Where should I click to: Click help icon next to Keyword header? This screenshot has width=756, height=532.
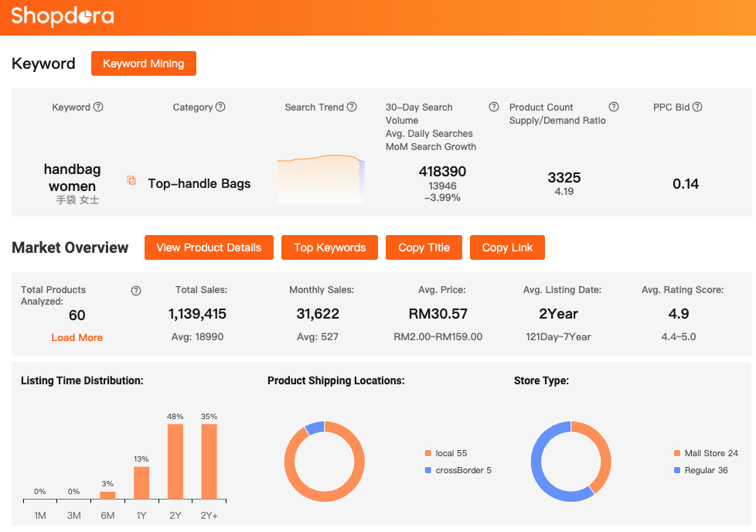tap(98, 107)
